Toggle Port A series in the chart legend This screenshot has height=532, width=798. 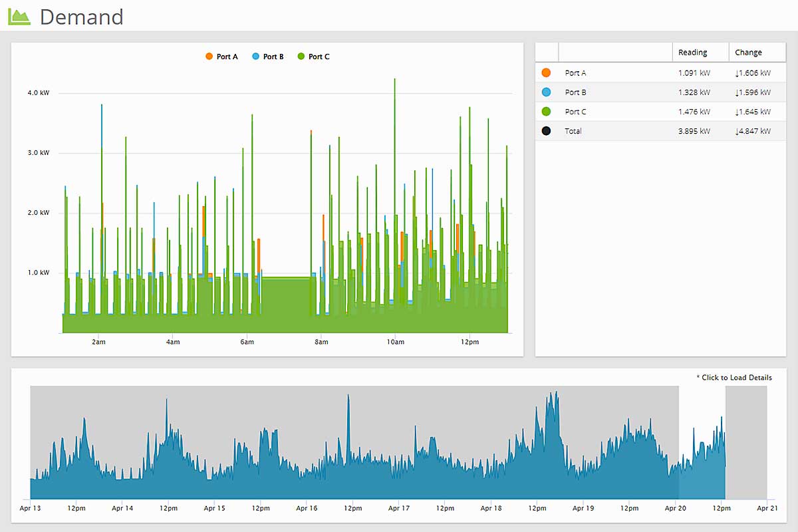(x=221, y=57)
